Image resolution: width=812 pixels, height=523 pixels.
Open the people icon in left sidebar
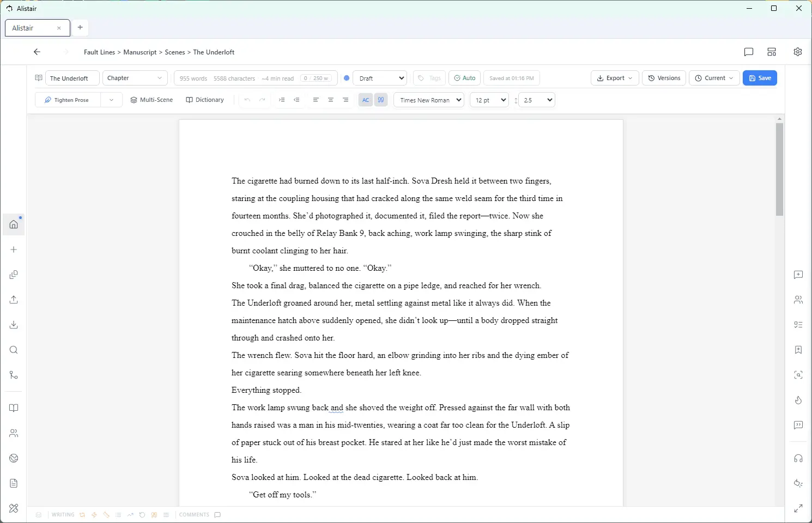coord(14,433)
